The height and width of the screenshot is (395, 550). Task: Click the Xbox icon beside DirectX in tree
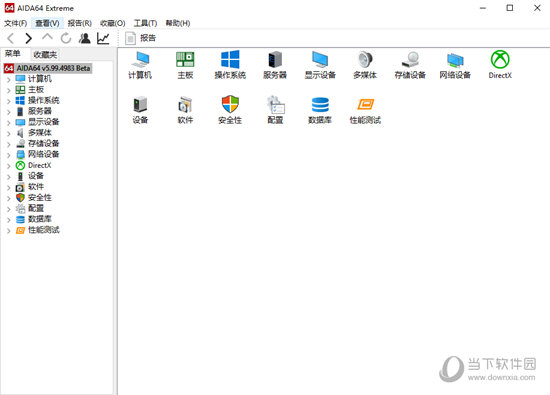(x=20, y=166)
